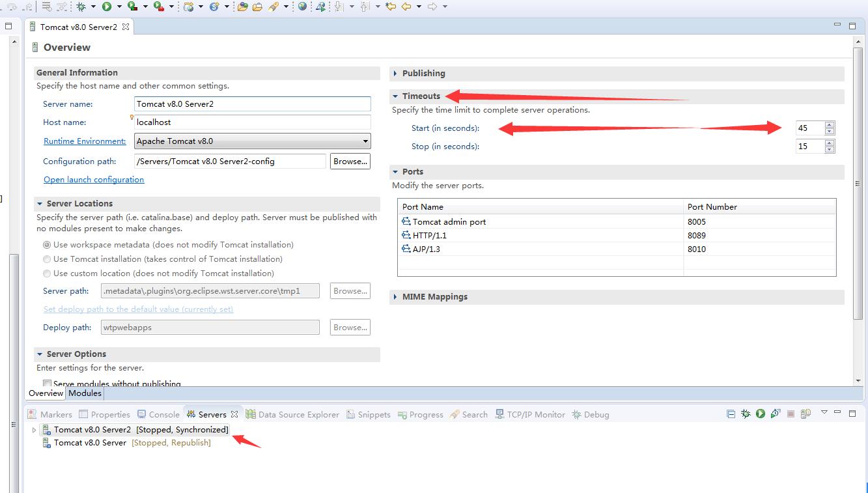The image size is (868, 493).
Task: Click Browse next to Configuration path
Action: pyautogui.click(x=350, y=161)
